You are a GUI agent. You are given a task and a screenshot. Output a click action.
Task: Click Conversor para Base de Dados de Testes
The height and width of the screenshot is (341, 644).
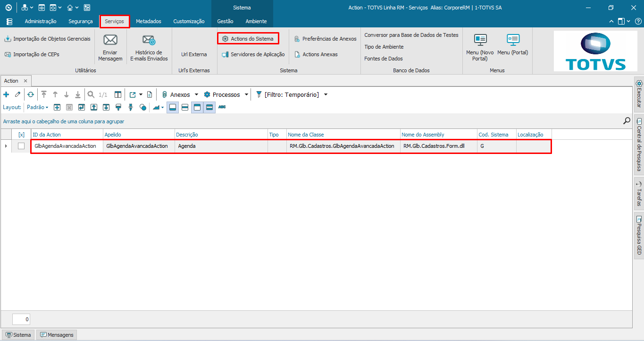411,35
